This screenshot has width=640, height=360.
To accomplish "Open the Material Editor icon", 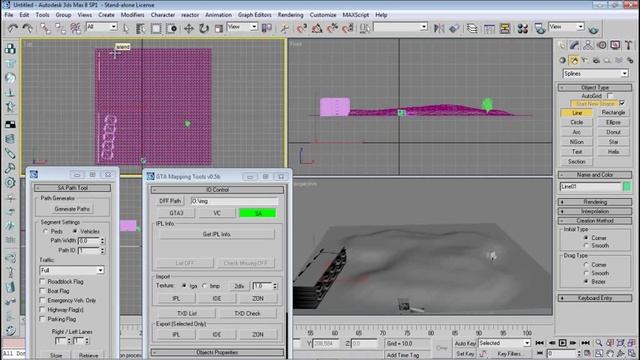I will 522,28.
